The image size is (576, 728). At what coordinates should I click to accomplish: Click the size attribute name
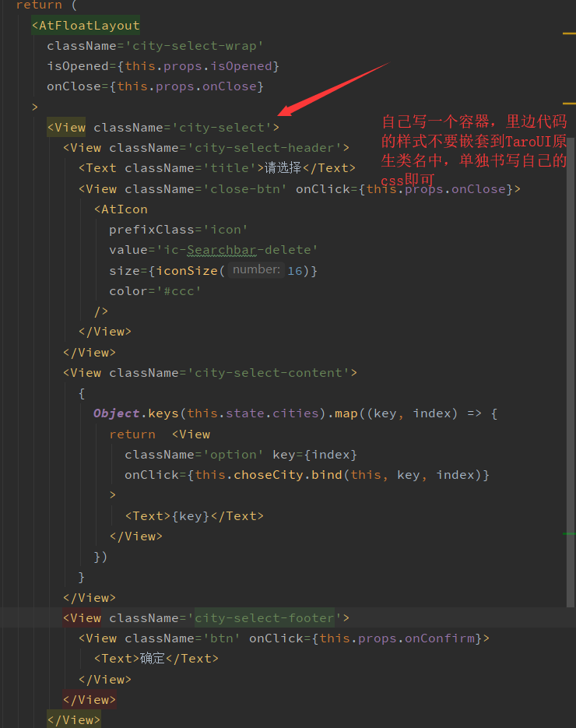(125, 271)
